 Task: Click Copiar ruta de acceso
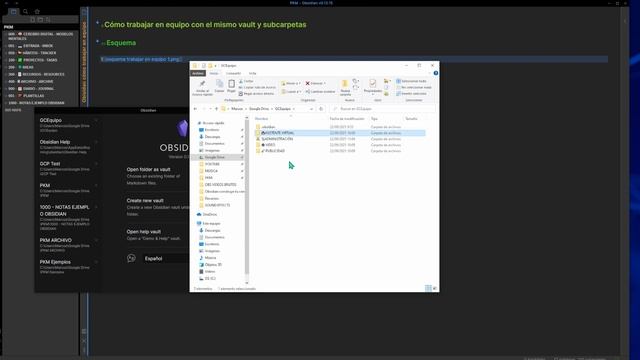[257, 87]
